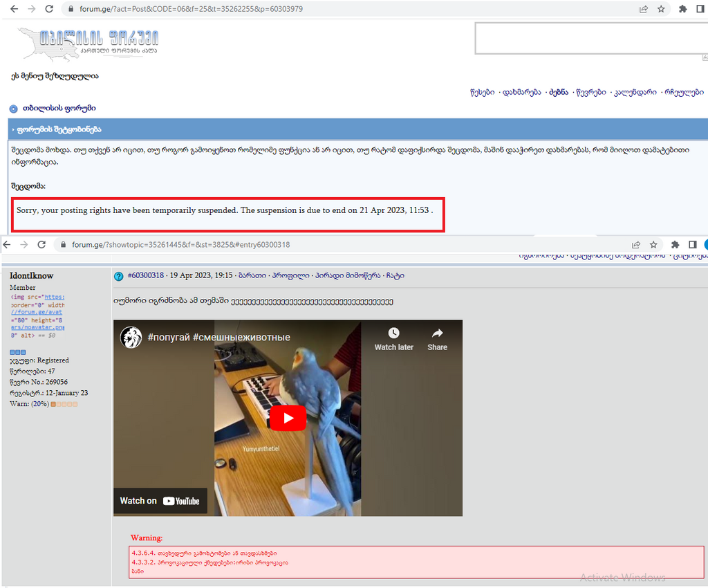The image size is (708, 588).
Task: Click the empty box at top right of forum page
Action: click(x=591, y=38)
